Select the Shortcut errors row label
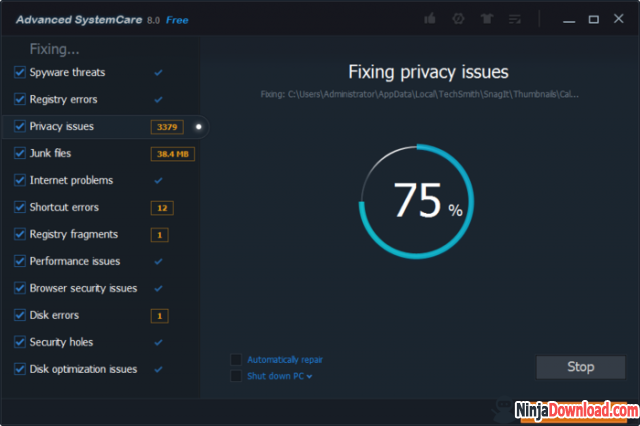 (64, 207)
